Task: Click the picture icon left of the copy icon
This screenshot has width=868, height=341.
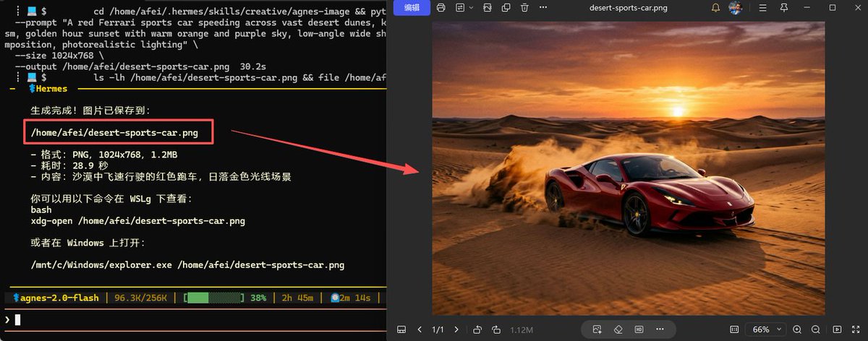Action: click(488, 8)
